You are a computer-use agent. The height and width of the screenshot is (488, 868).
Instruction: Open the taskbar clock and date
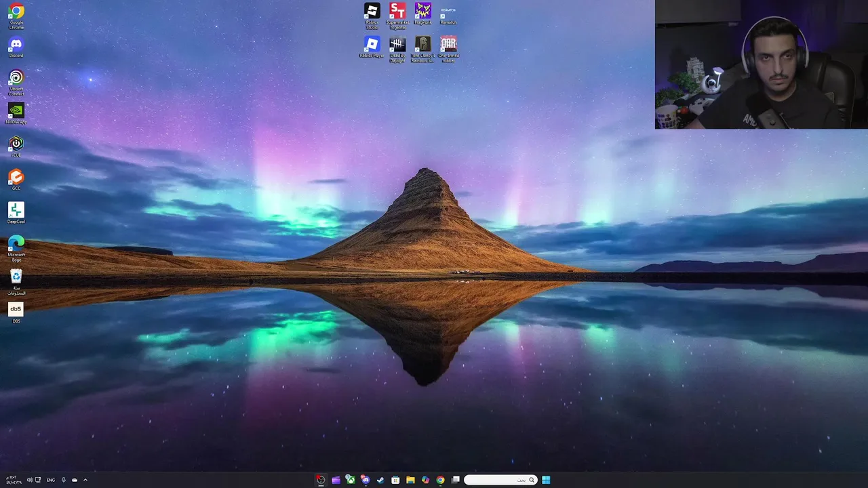[13, 480]
